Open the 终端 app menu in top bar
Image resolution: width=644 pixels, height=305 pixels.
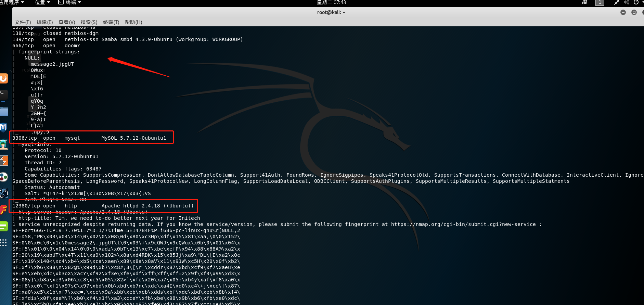click(x=70, y=2)
